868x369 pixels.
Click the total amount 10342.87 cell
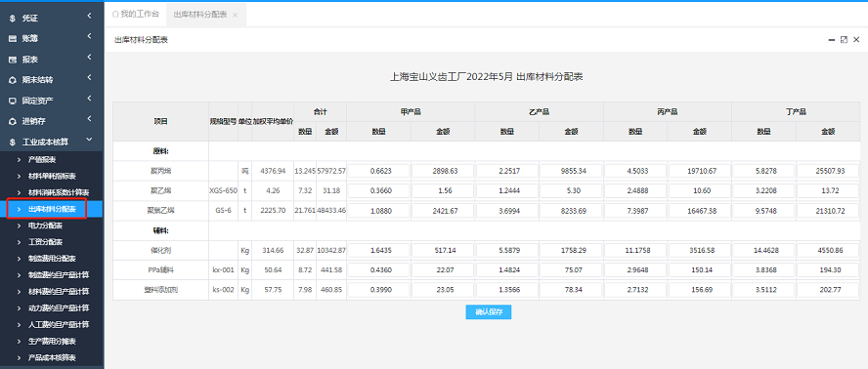(x=331, y=251)
